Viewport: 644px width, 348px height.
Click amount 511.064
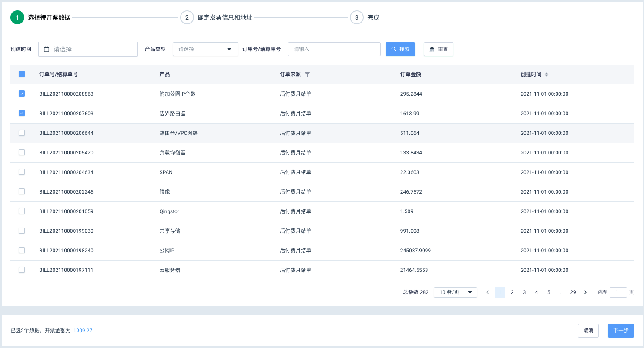point(410,133)
